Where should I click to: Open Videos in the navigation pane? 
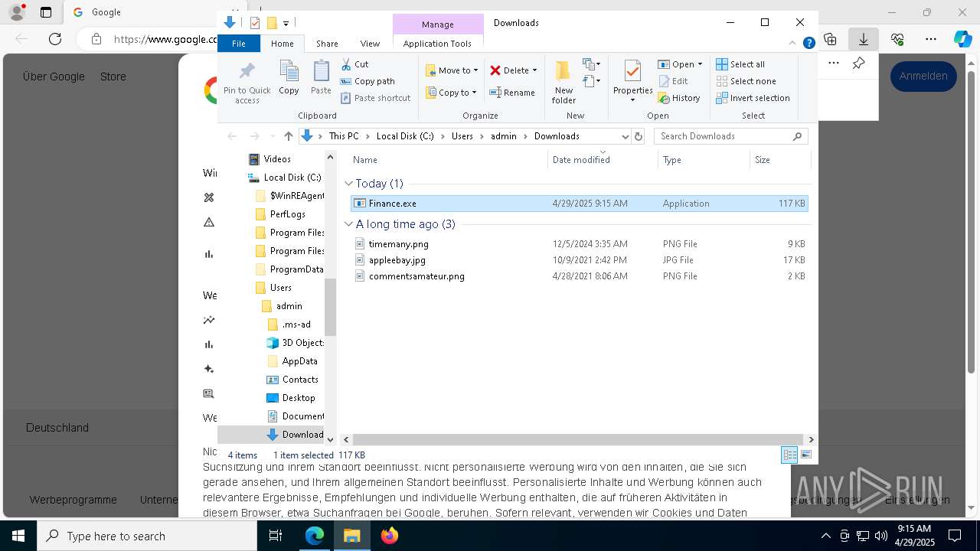[x=277, y=159]
